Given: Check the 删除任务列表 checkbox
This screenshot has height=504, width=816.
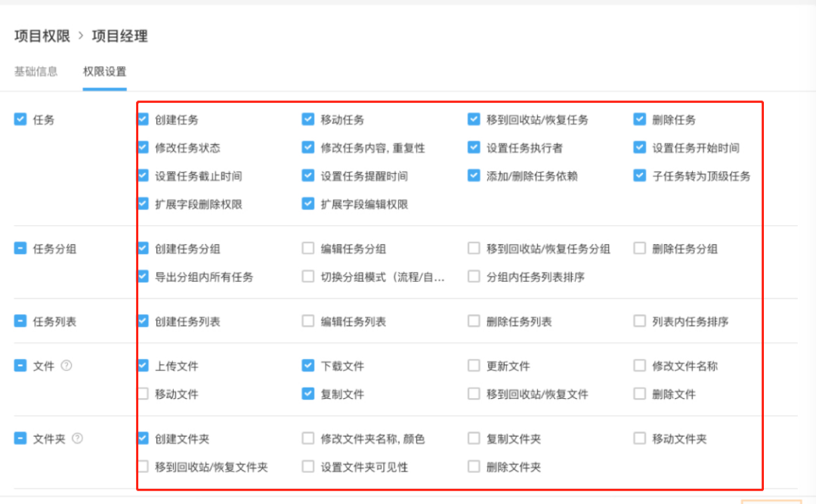Looking at the screenshot, I should [474, 321].
